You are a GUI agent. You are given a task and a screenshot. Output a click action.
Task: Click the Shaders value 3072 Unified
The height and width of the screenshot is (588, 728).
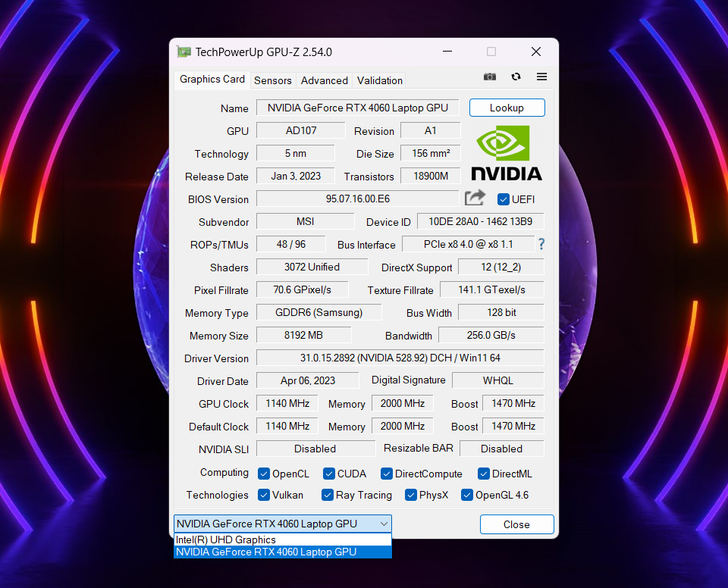312,267
